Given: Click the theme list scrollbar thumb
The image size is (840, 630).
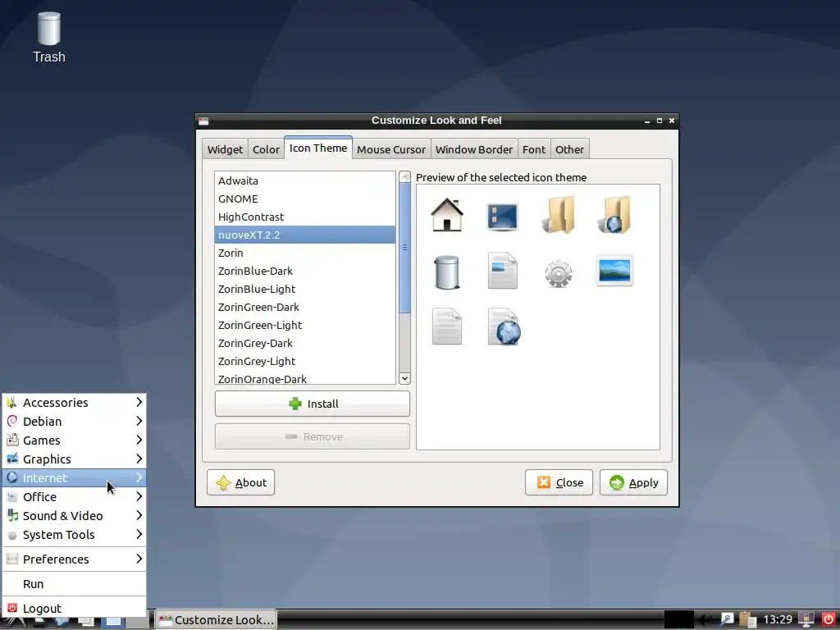Looking at the screenshot, I should (405, 248).
